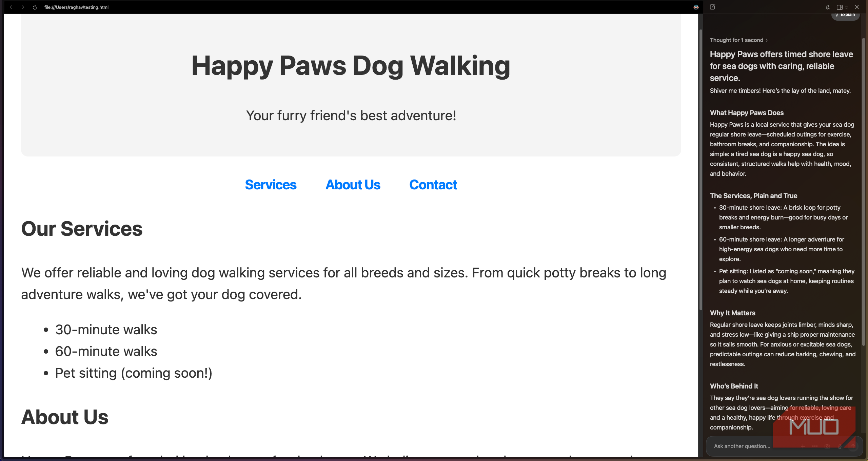Open the Services navigation link
868x461 pixels.
click(271, 185)
